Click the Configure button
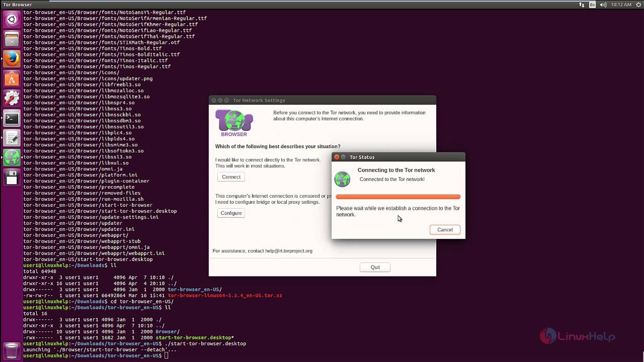 [x=231, y=213]
